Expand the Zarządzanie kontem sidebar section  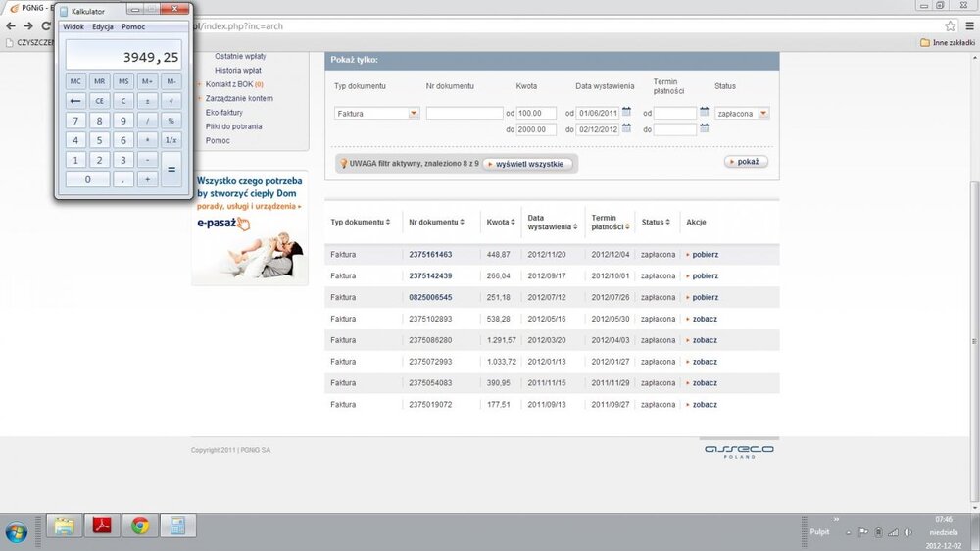pyautogui.click(x=239, y=98)
